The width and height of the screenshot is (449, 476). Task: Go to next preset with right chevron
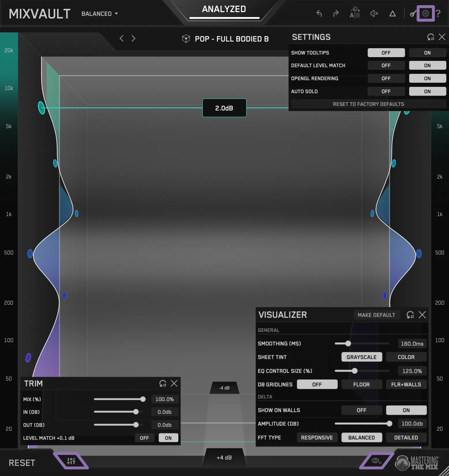(133, 38)
